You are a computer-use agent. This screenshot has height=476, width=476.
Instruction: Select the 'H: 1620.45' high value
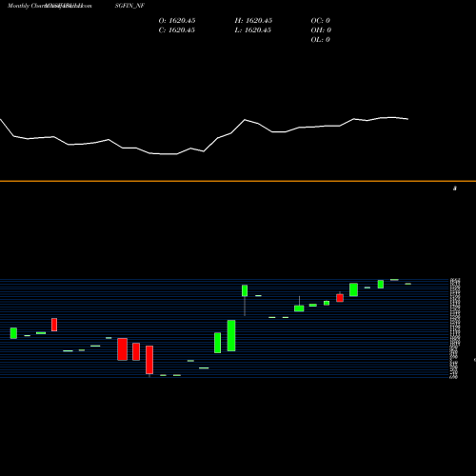[x=253, y=21]
